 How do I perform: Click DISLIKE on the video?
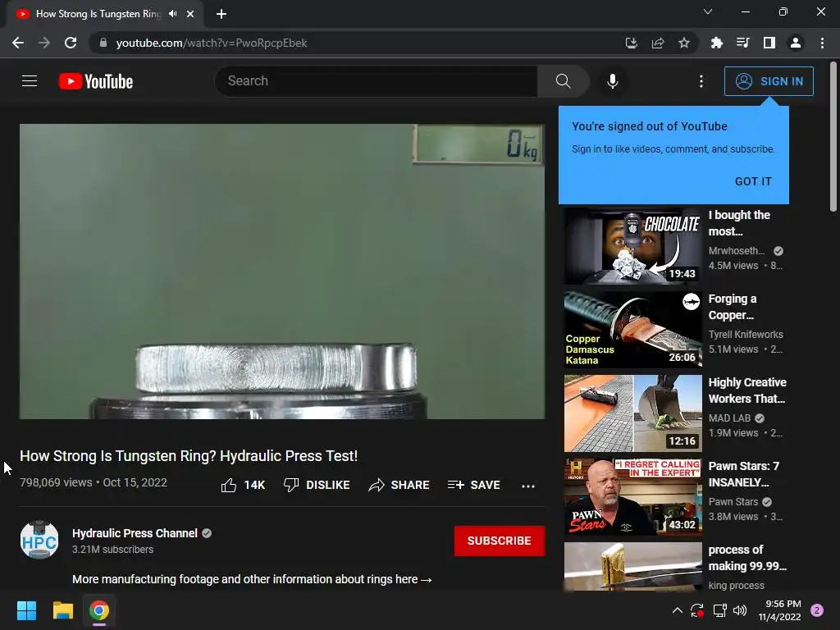[317, 485]
